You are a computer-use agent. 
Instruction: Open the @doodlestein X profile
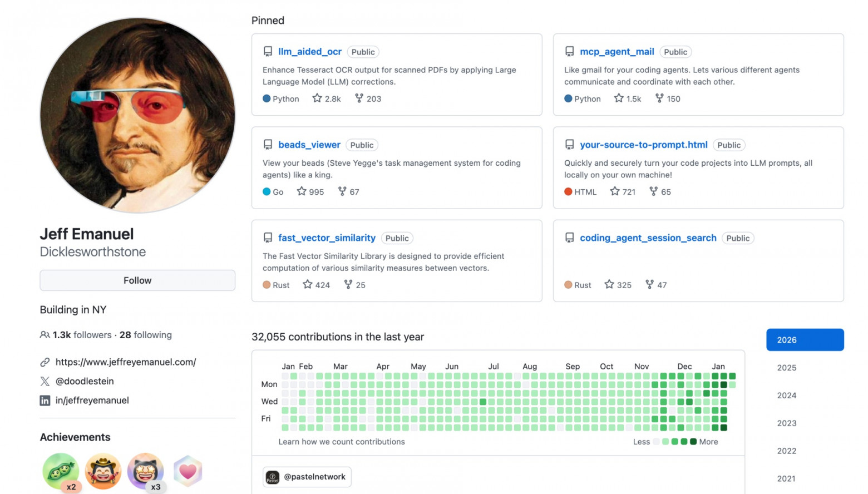pos(85,381)
